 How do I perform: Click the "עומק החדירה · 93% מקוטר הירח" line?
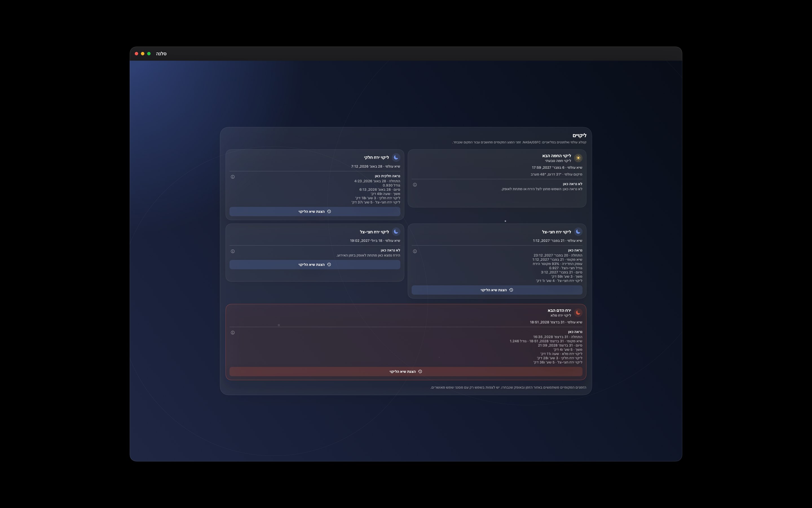(557, 264)
